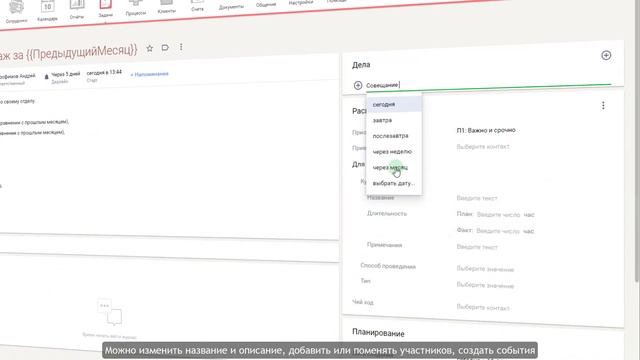Viewport: 640px width, 360px height.
Task: Click the chat bubbles placeholder icon in comments
Action: (x=110, y=312)
